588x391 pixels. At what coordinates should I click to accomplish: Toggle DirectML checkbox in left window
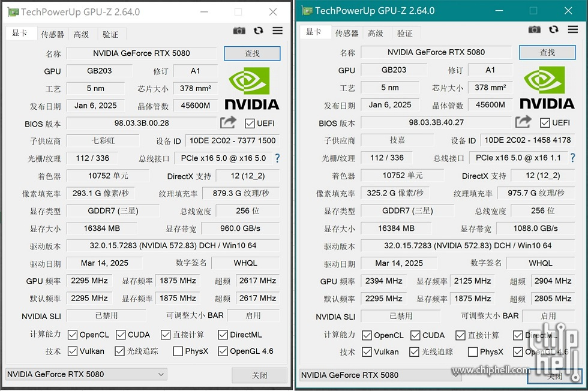(223, 335)
